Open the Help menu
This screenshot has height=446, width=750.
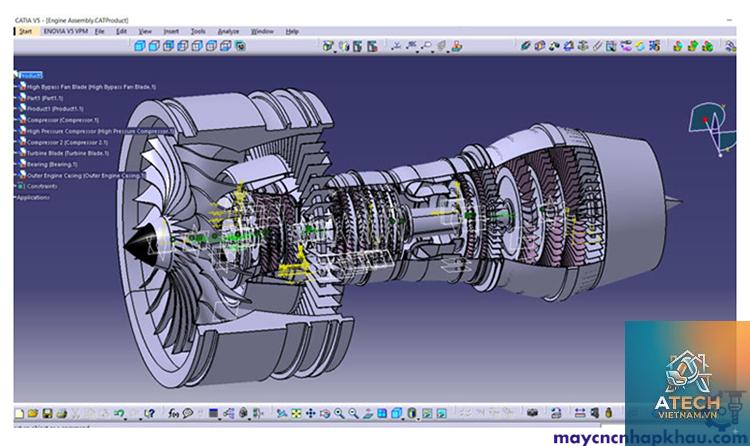[292, 32]
